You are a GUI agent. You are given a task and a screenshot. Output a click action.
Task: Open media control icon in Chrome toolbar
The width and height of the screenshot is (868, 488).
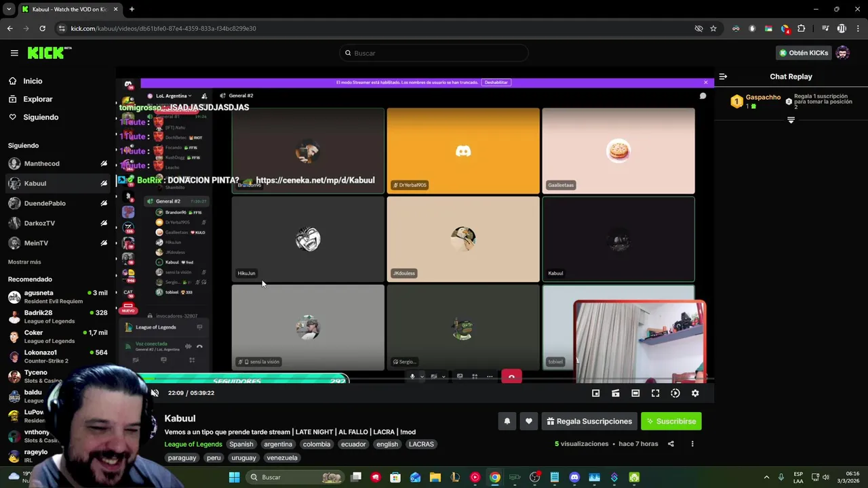point(825,28)
